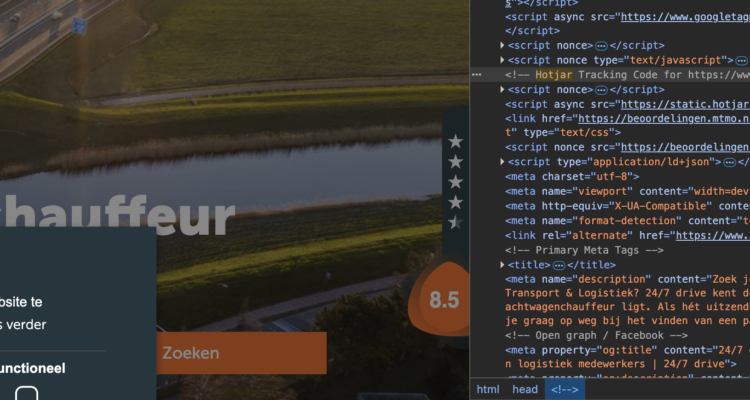Click the third star in the rating widget
The image size is (750, 400).
pyautogui.click(x=456, y=182)
